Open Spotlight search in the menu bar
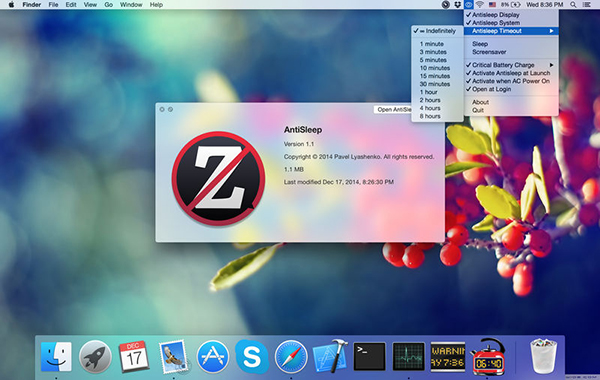 click(573, 5)
